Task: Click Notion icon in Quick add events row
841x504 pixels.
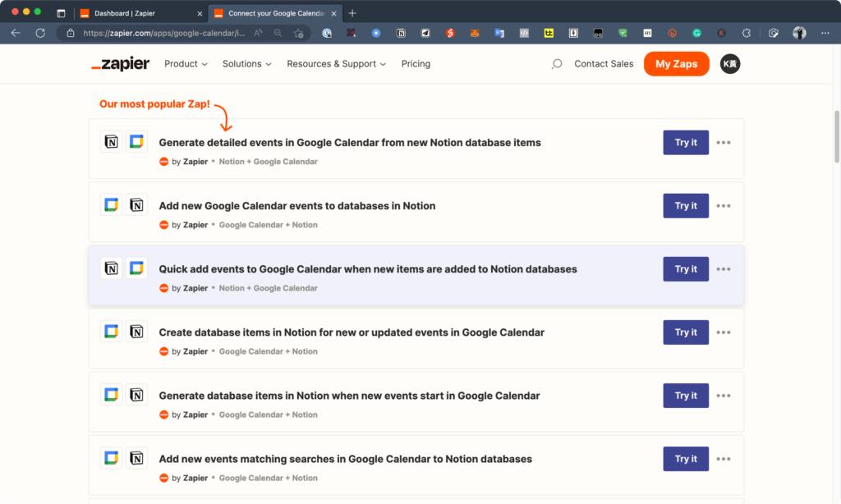Action: [x=111, y=268]
